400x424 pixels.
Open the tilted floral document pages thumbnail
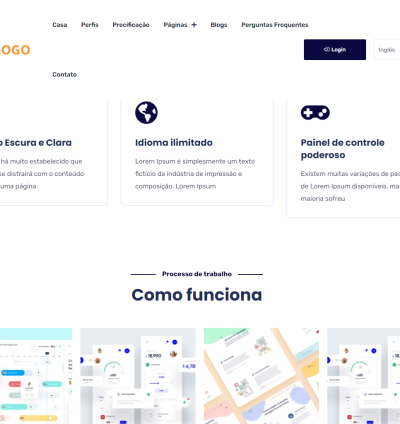point(261,376)
